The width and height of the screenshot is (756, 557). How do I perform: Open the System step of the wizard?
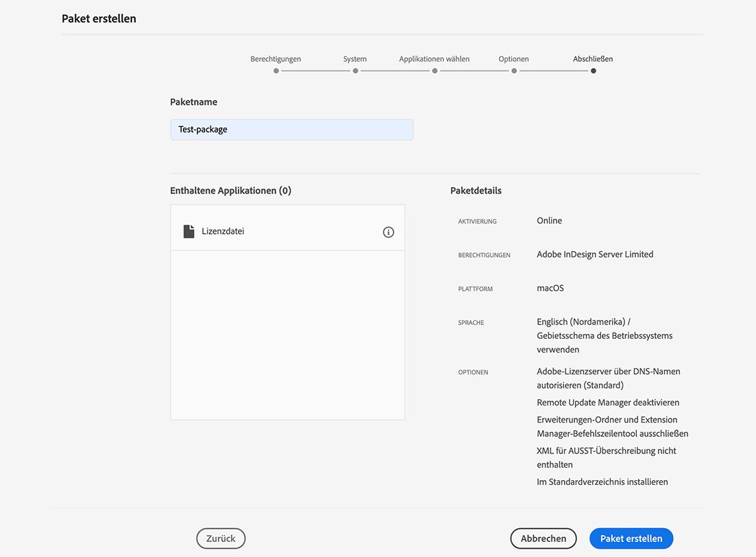click(x=355, y=59)
